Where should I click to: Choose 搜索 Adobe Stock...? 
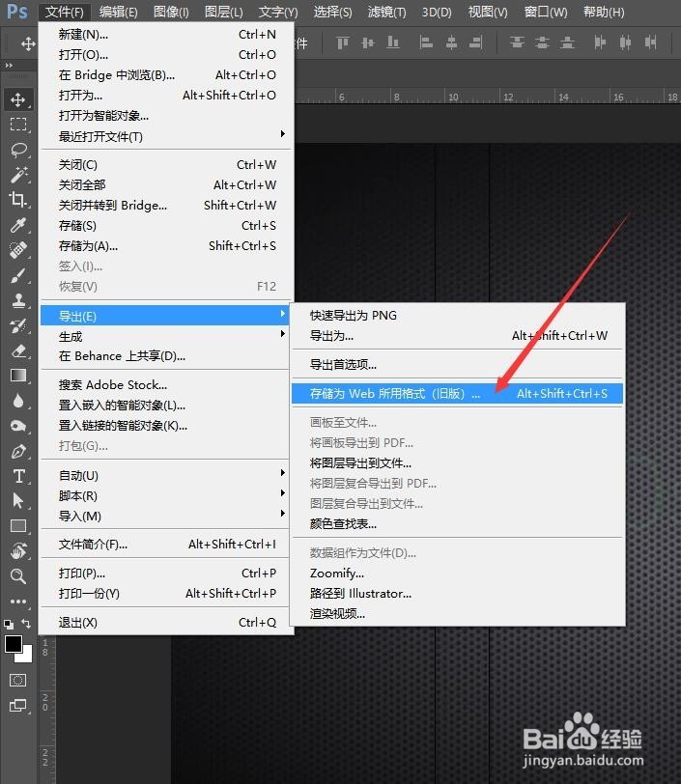click(165, 385)
